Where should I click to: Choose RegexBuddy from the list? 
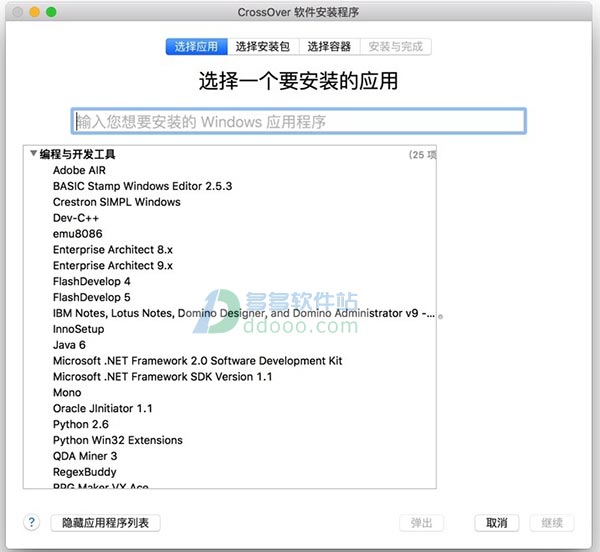(85, 472)
